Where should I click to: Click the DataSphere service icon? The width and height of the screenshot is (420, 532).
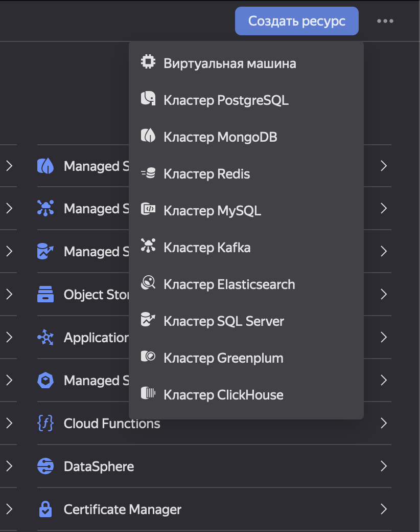click(x=45, y=467)
